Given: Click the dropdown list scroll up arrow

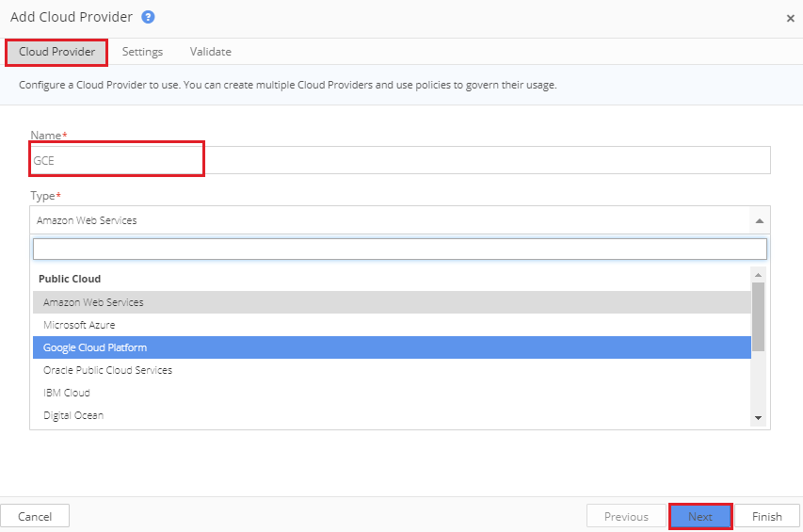Looking at the screenshot, I should click(759, 275).
